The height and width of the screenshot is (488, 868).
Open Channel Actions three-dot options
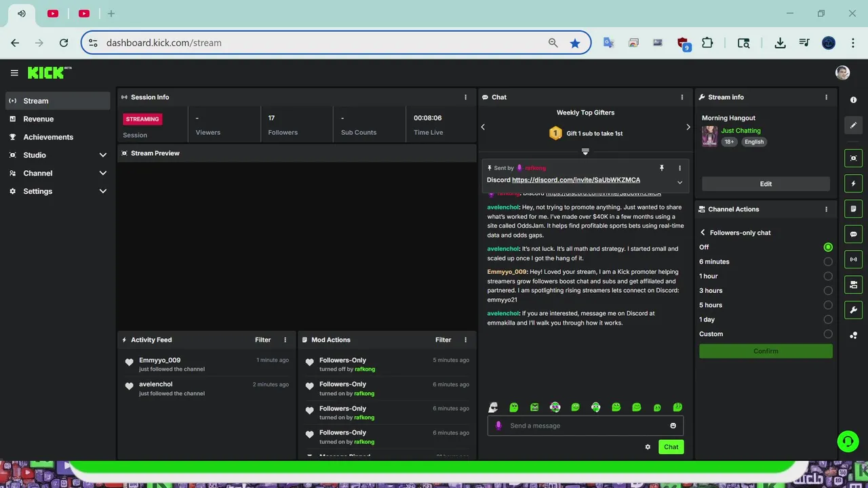point(826,209)
